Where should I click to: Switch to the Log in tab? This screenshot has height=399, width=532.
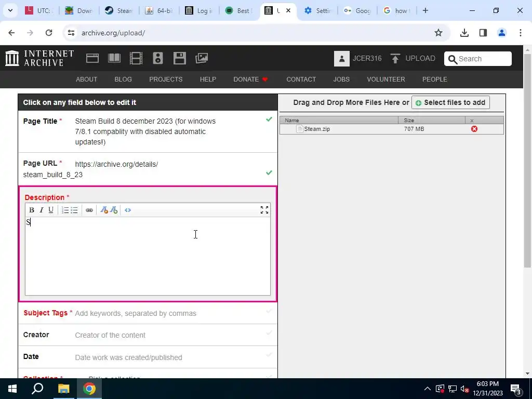pos(199,10)
